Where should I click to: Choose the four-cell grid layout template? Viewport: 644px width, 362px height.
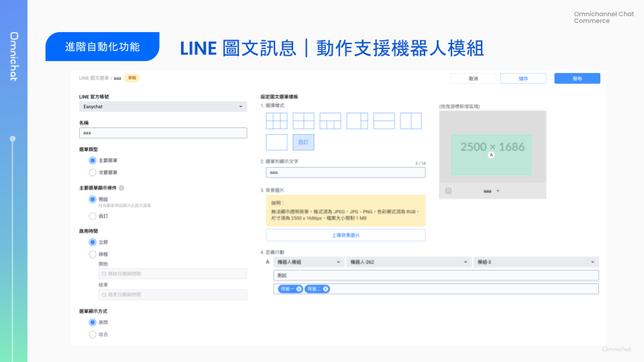tap(303, 121)
